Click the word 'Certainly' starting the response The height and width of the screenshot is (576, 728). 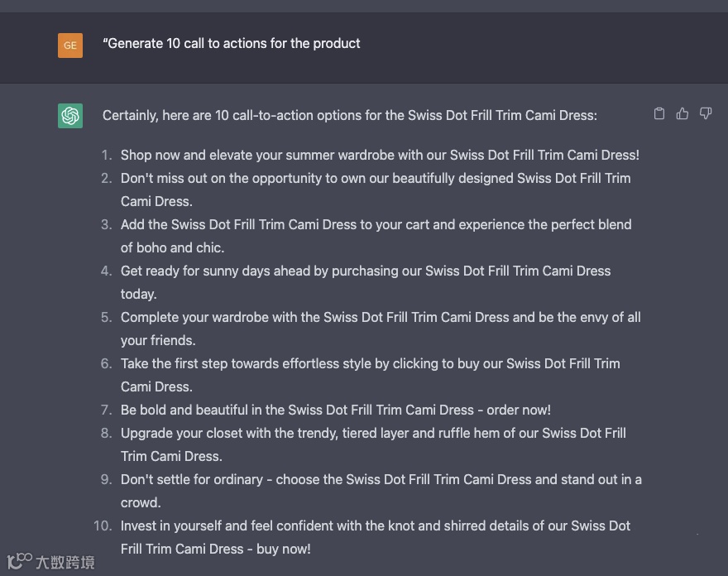pos(130,116)
